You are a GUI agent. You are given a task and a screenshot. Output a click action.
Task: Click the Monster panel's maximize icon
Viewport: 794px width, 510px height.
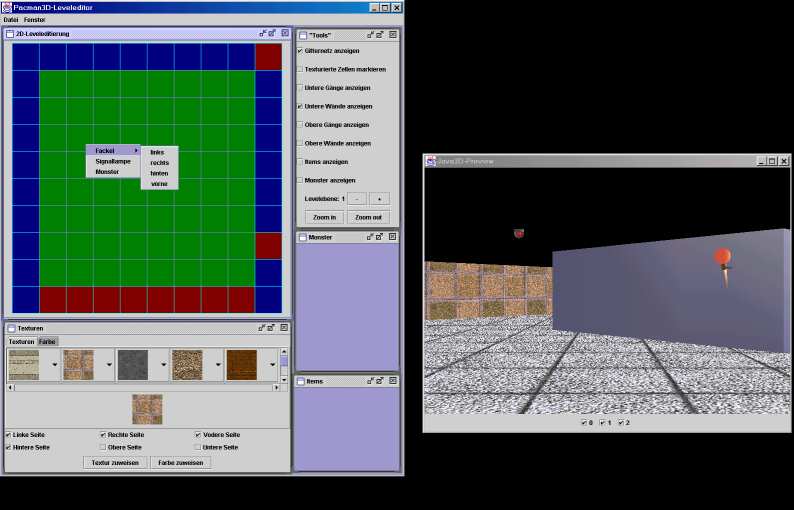(380, 237)
